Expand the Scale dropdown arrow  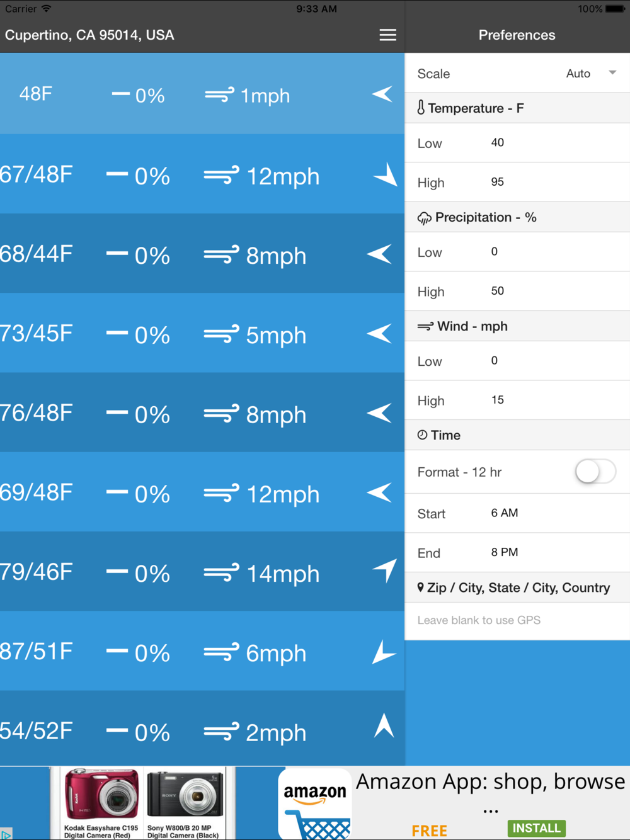[x=612, y=73]
